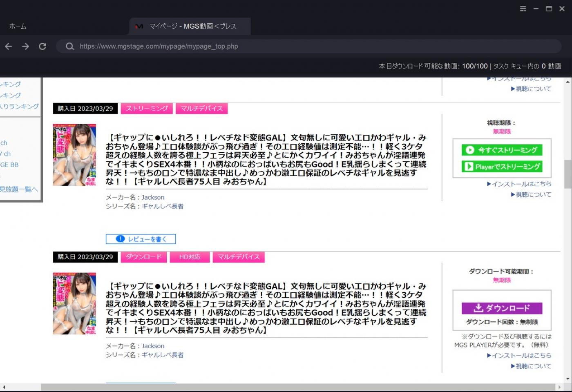Open the Jackson maker link in first item
The image size is (572, 392).
point(153,197)
